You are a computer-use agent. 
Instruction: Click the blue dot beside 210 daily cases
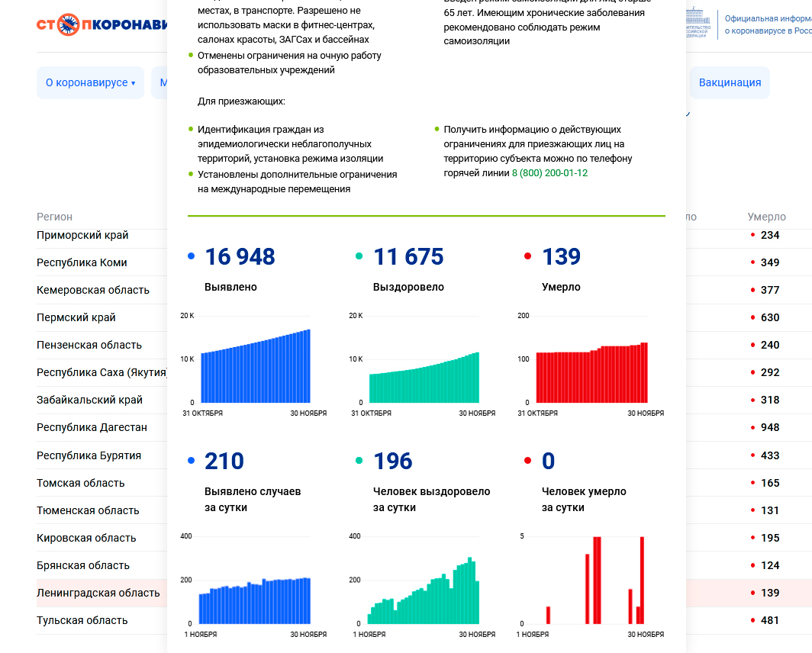point(191,461)
